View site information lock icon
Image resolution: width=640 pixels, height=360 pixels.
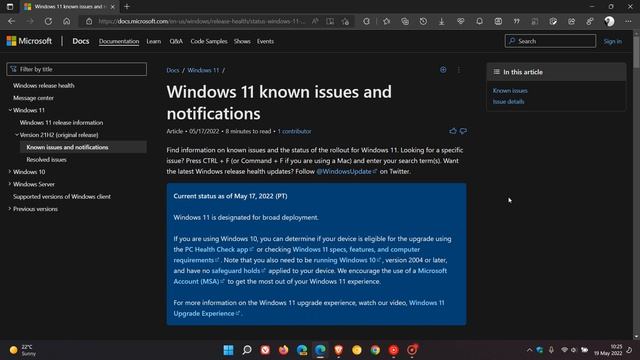coord(89,21)
